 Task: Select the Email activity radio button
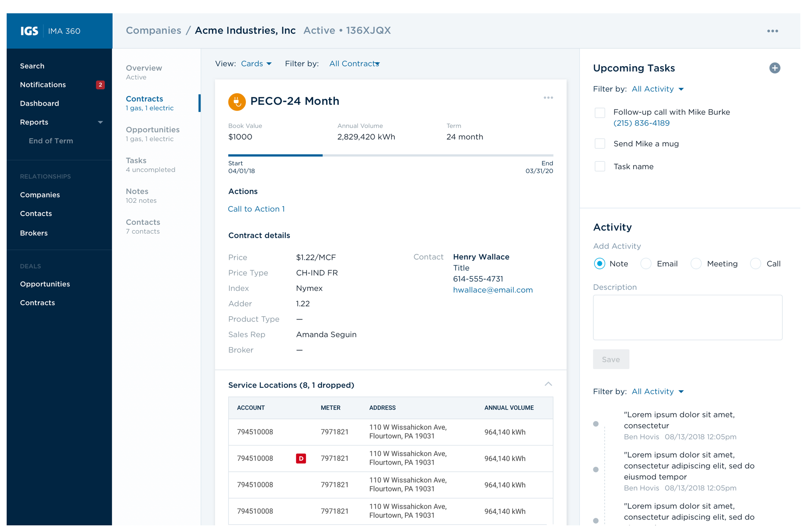point(646,264)
